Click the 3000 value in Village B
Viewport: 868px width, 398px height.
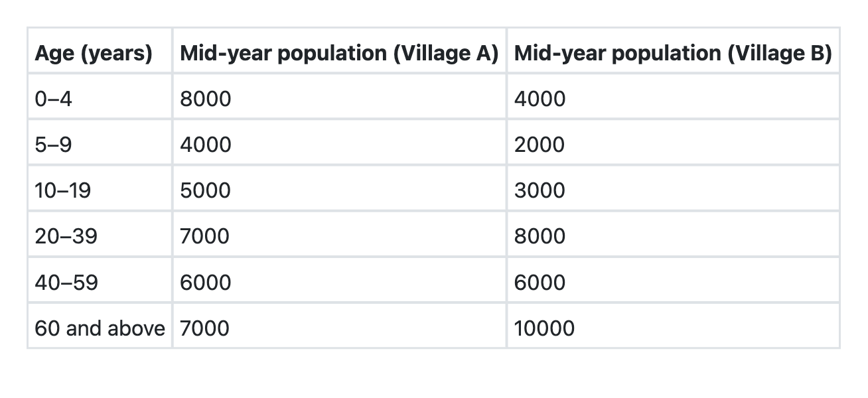[540, 190]
